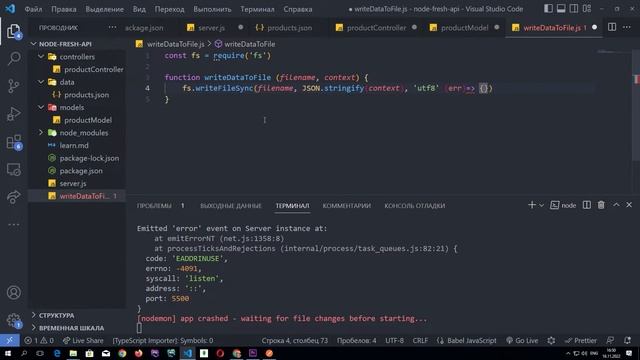Show additional activity bar views
The height and width of the screenshot is (360, 640).
13,224
